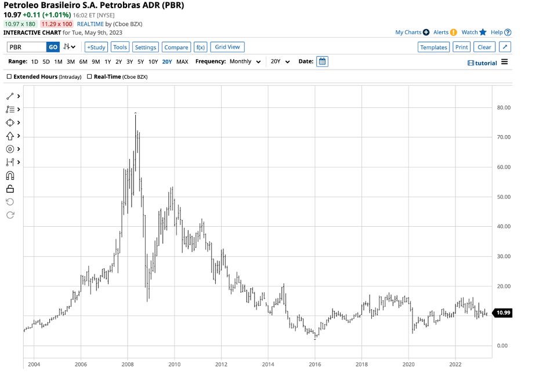
Task: Click inside the PBR symbol field
Action: pyautogui.click(x=26, y=47)
